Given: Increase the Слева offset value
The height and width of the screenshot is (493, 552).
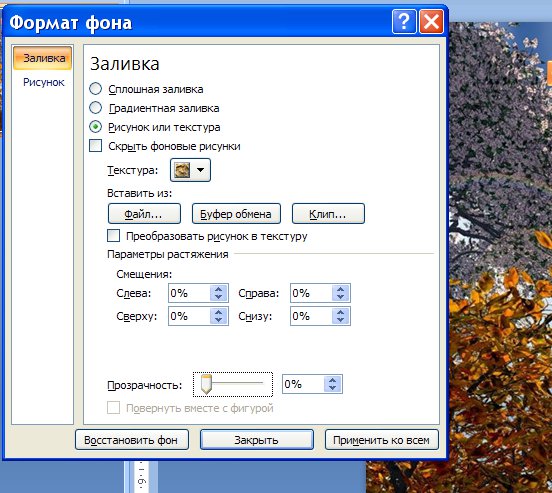Looking at the screenshot, I should 219,289.
